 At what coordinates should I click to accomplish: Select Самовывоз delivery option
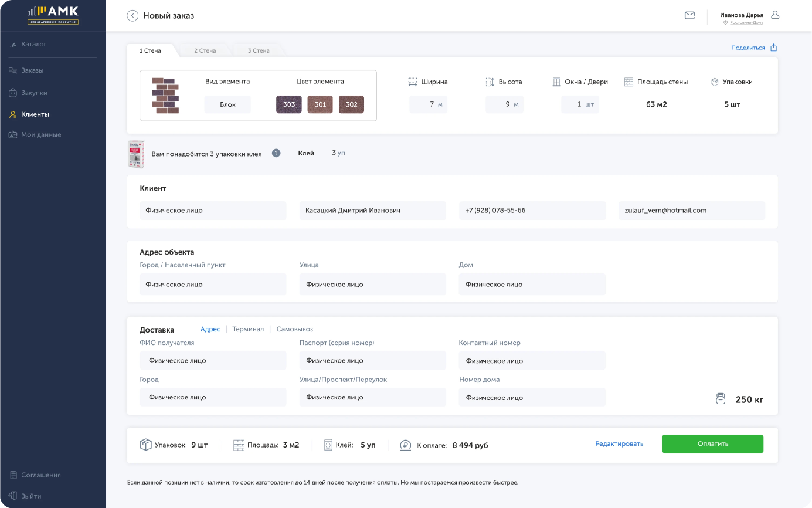coord(295,329)
